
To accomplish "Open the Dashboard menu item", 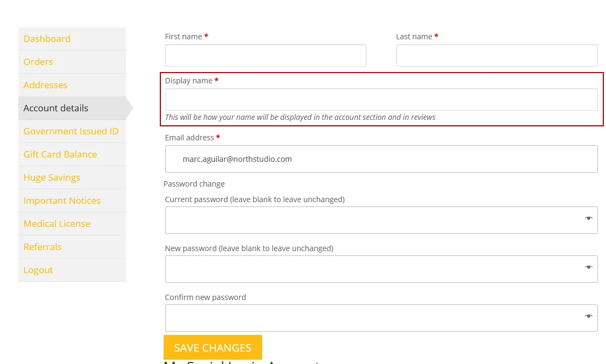I will pyautogui.click(x=47, y=39).
